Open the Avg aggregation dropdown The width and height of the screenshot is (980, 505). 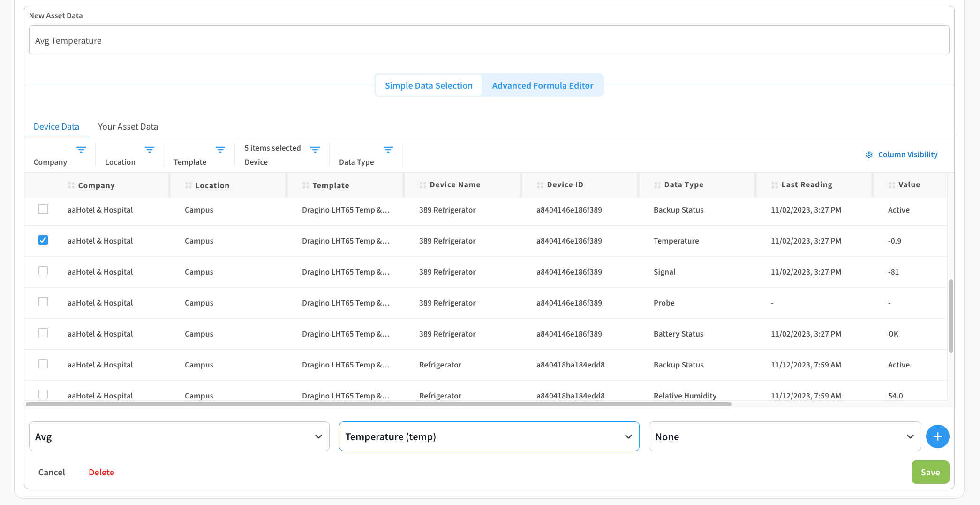click(179, 436)
